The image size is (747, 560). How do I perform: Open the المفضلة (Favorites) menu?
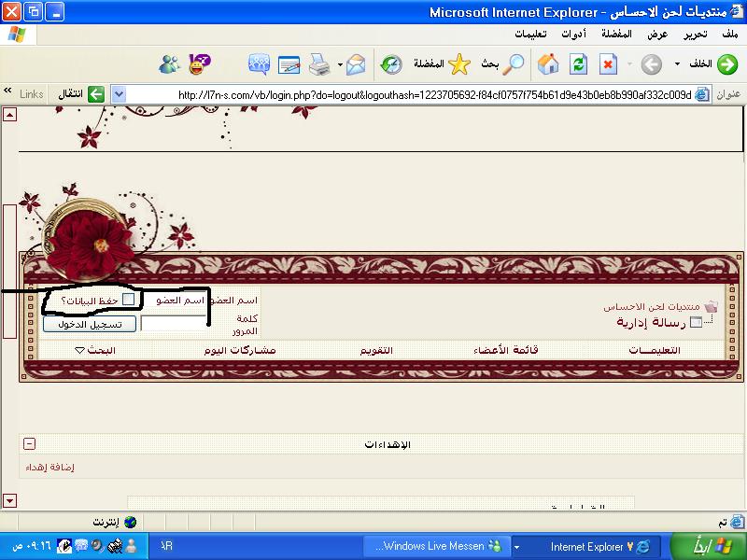pos(616,34)
